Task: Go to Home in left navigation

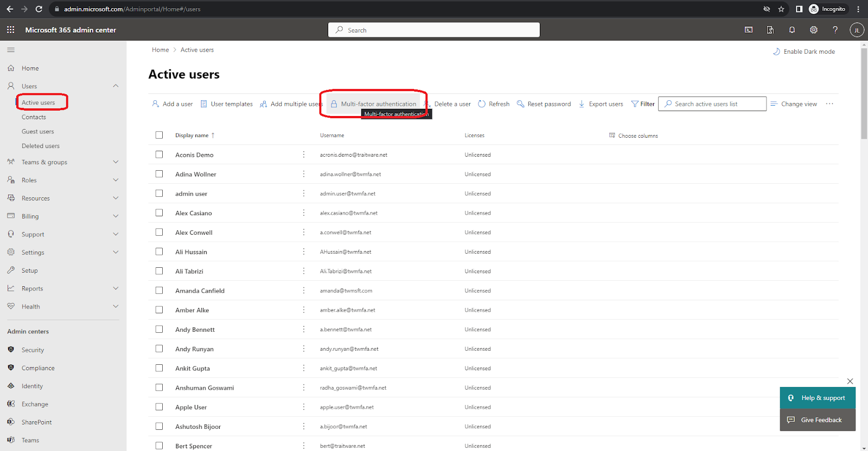Action: (x=30, y=68)
